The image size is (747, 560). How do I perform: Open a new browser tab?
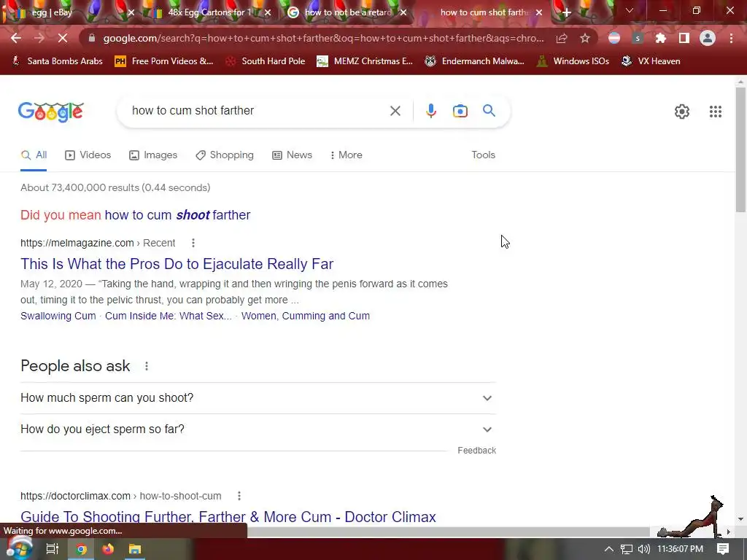[566, 12]
